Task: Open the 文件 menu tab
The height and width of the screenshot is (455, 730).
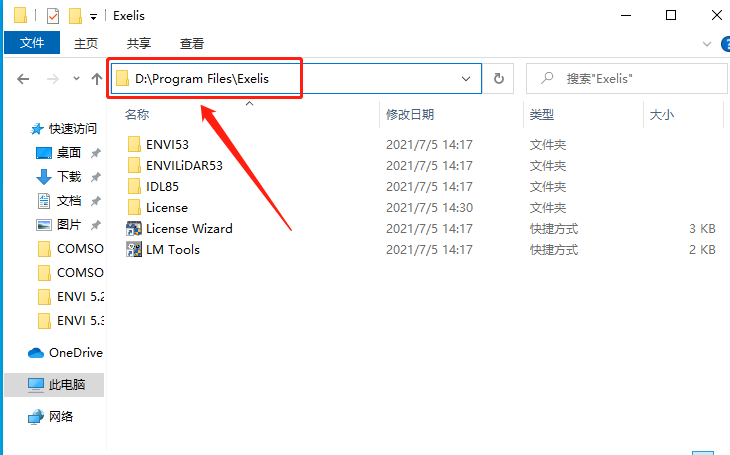Action: (x=32, y=43)
